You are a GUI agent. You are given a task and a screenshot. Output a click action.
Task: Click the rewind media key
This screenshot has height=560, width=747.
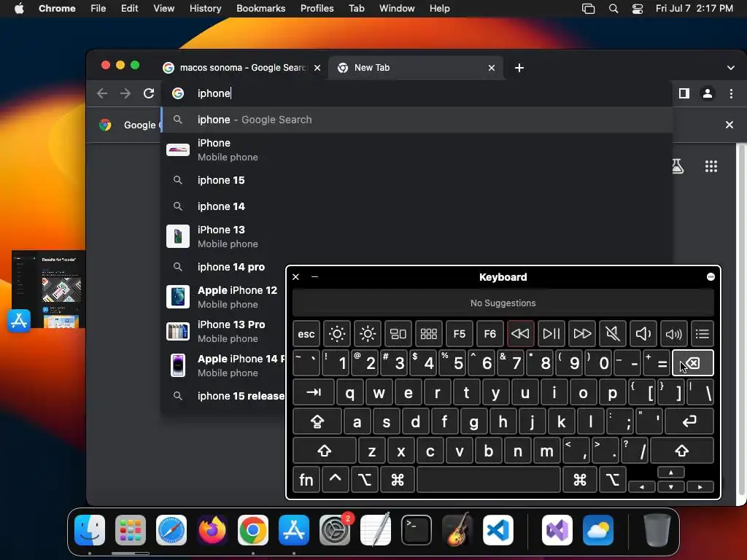tap(520, 334)
